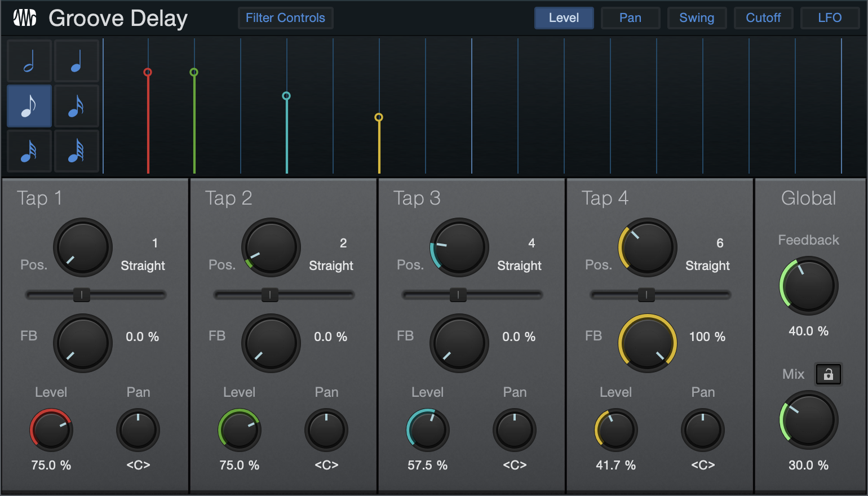Click the Tap 4 swing slider handle

click(646, 295)
